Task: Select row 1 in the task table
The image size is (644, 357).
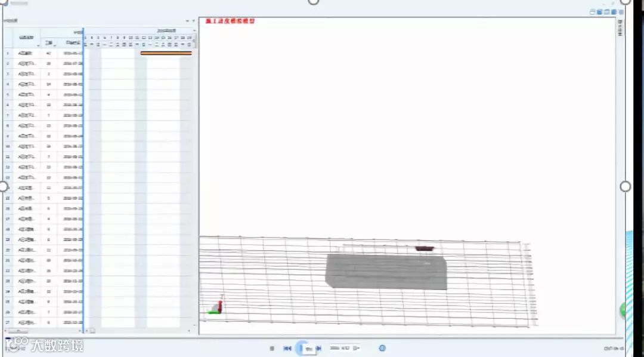Action: click(43, 53)
